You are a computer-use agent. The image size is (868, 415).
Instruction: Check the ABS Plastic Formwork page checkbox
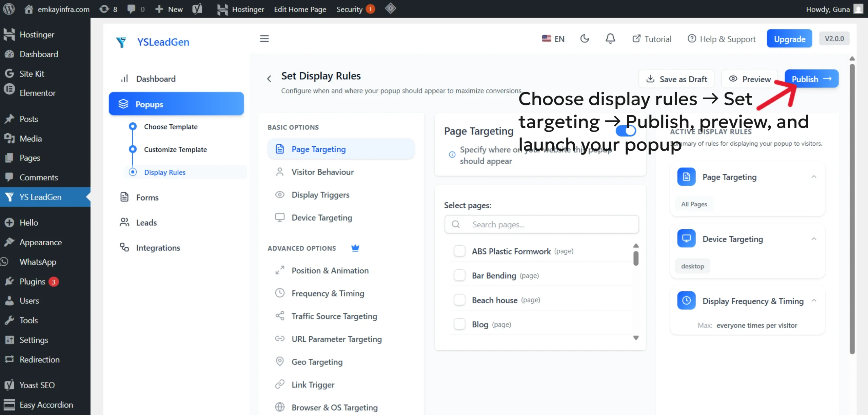point(459,251)
